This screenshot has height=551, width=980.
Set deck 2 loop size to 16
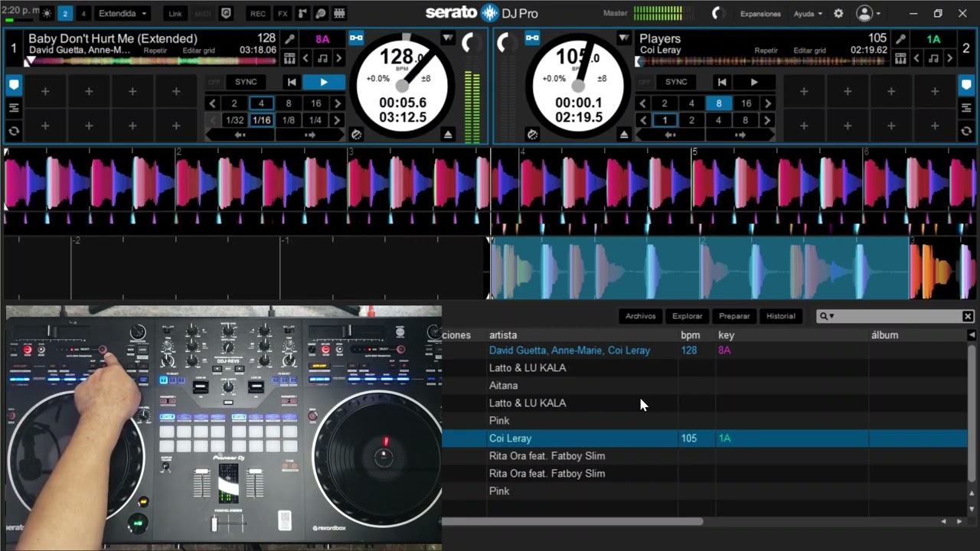point(746,103)
